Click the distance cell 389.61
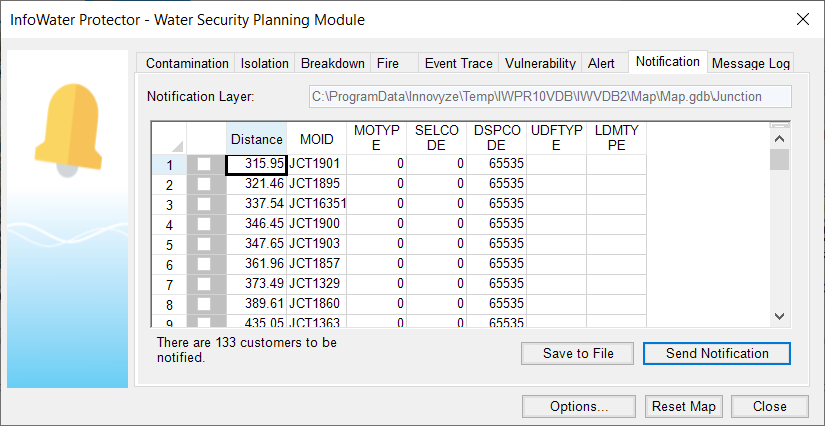 257,304
